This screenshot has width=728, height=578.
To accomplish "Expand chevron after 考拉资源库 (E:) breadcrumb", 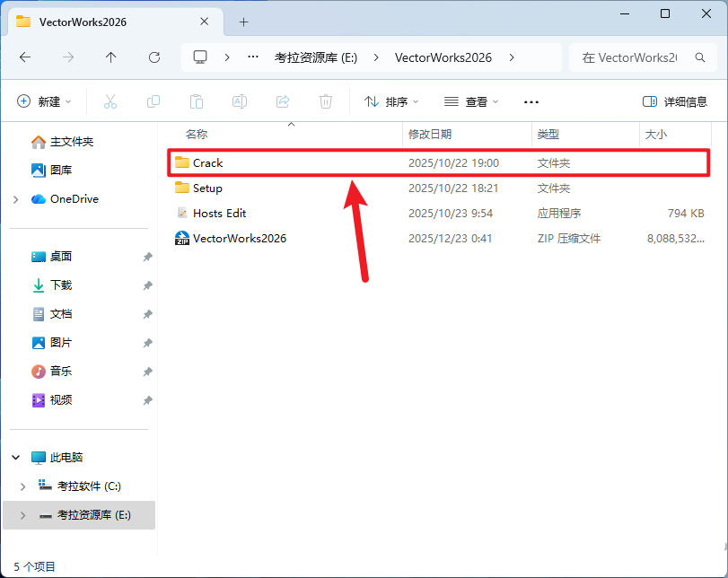I will [376, 57].
